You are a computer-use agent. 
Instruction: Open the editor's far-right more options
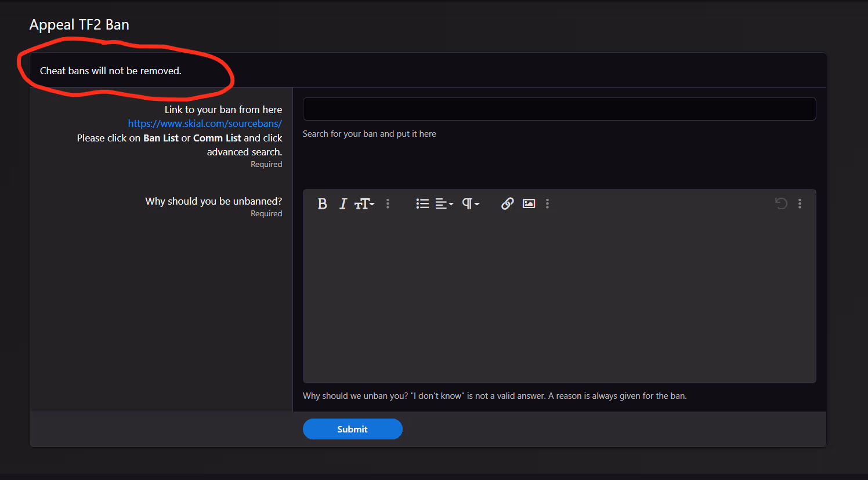click(x=800, y=203)
